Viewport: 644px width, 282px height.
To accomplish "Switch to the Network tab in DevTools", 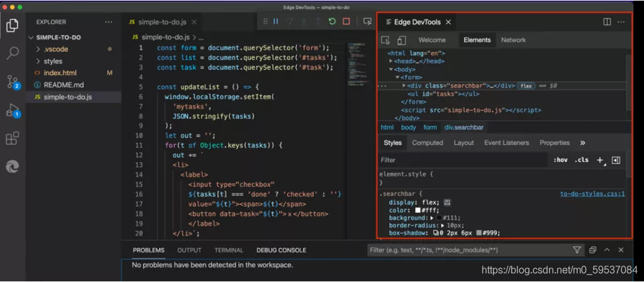I will [514, 40].
